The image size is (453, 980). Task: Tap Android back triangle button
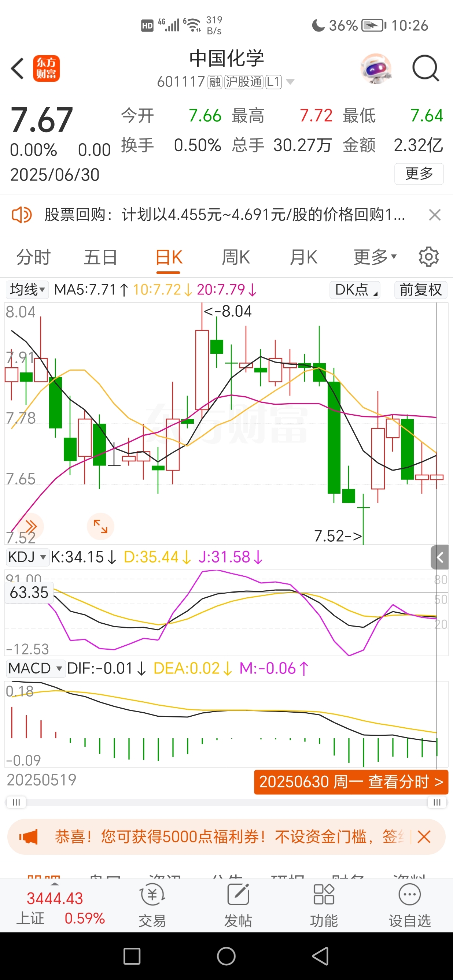click(320, 956)
